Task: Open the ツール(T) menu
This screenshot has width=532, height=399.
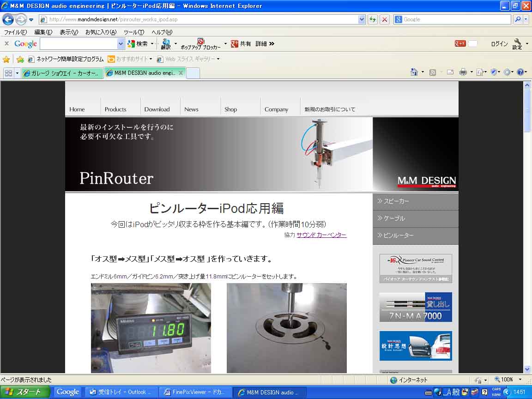Action: point(133,32)
